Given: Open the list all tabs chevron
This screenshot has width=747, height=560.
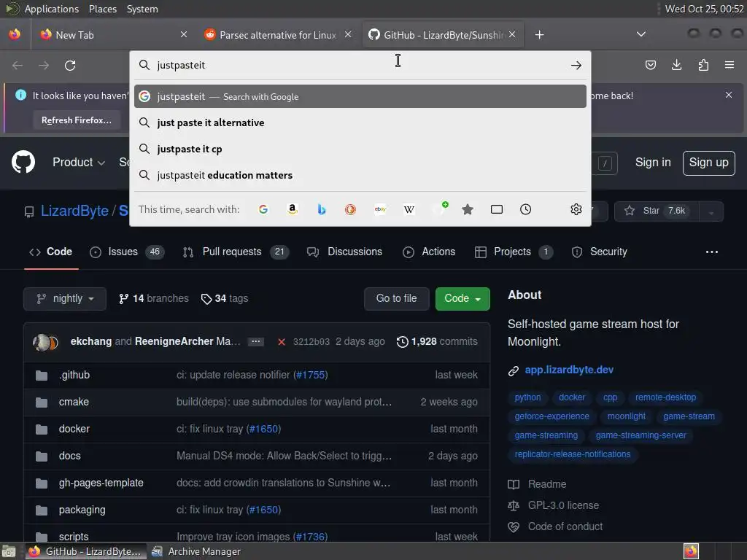Looking at the screenshot, I should 641,34.
